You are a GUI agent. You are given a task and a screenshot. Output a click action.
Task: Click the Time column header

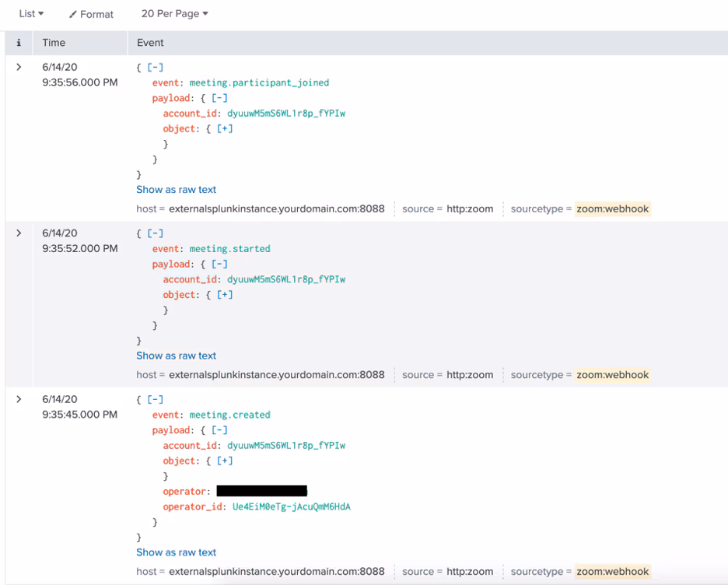54,43
